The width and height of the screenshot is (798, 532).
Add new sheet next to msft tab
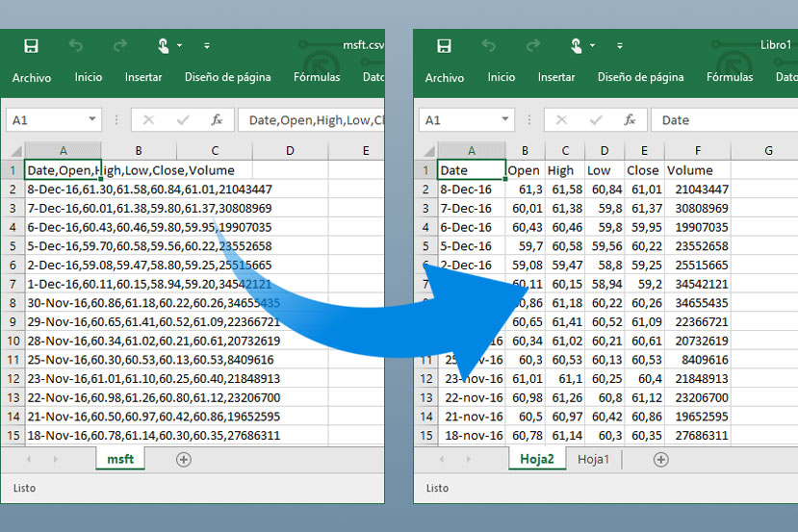tap(183, 460)
